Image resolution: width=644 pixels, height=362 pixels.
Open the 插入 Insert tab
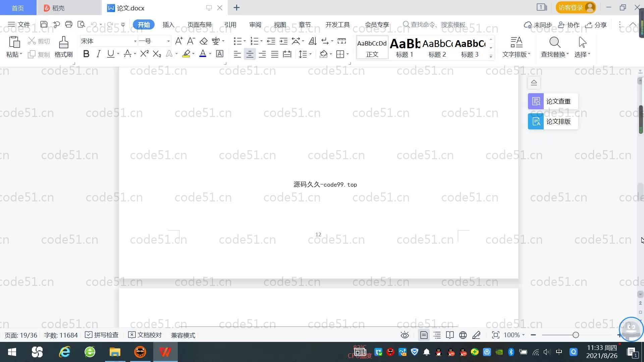[x=168, y=25]
